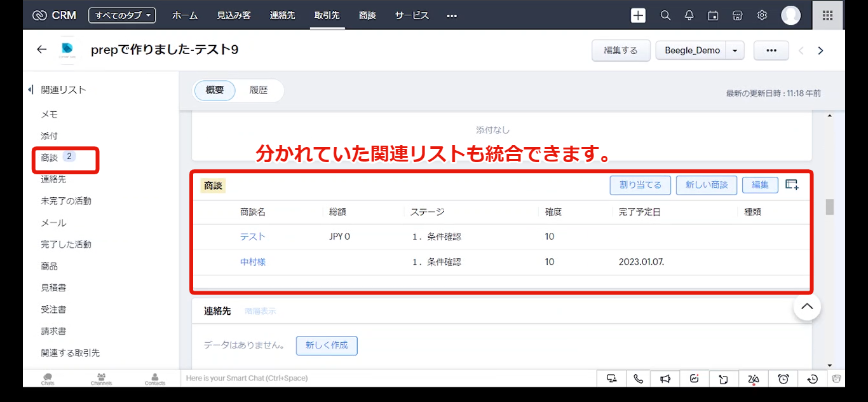Open the notifications bell

(x=689, y=15)
